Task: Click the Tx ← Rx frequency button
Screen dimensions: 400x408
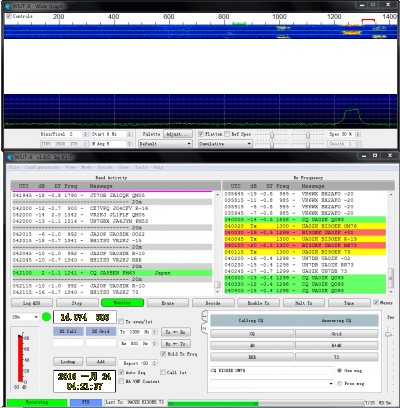Action: [x=176, y=332]
